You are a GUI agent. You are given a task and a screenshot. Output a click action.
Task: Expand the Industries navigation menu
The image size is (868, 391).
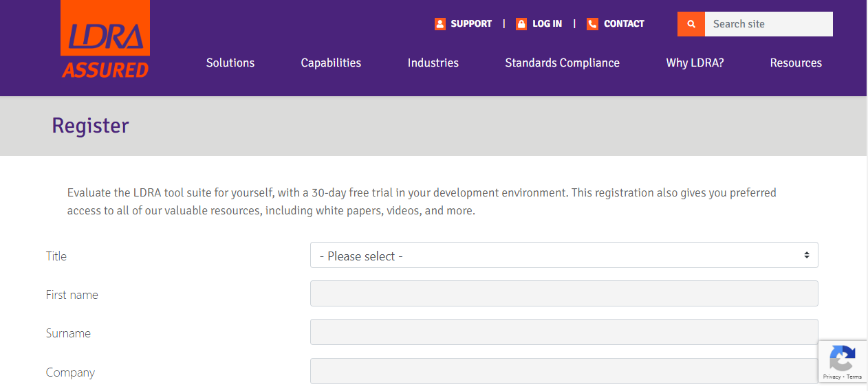click(433, 63)
